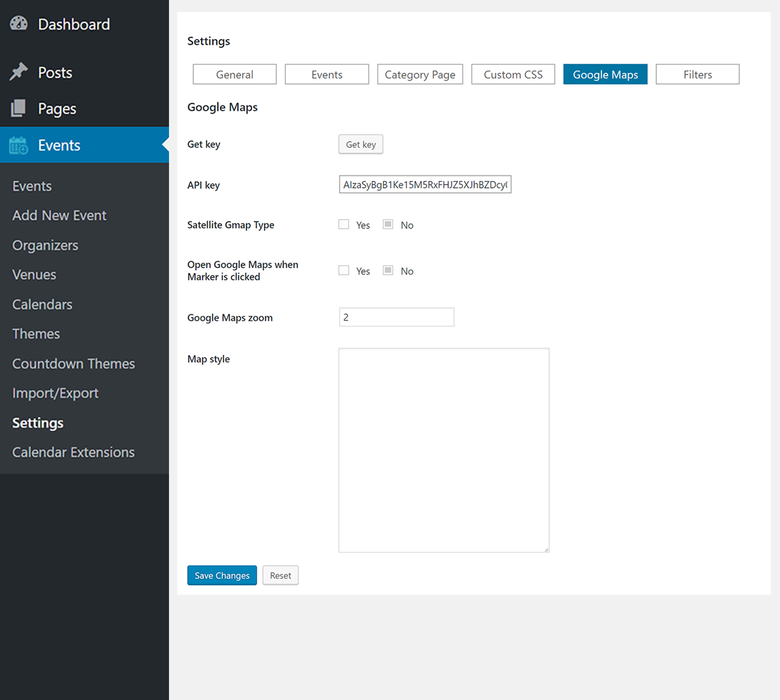Click the Pages document icon
The height and width of the screenshot is (700, 780).
pyautogui.click(x=18, y=108)
